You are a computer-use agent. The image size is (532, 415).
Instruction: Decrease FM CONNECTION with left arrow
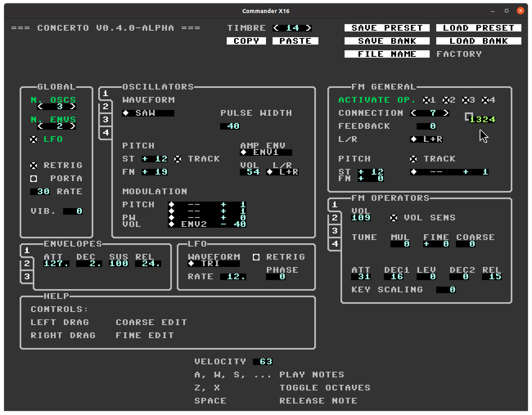tap(413, 113)
